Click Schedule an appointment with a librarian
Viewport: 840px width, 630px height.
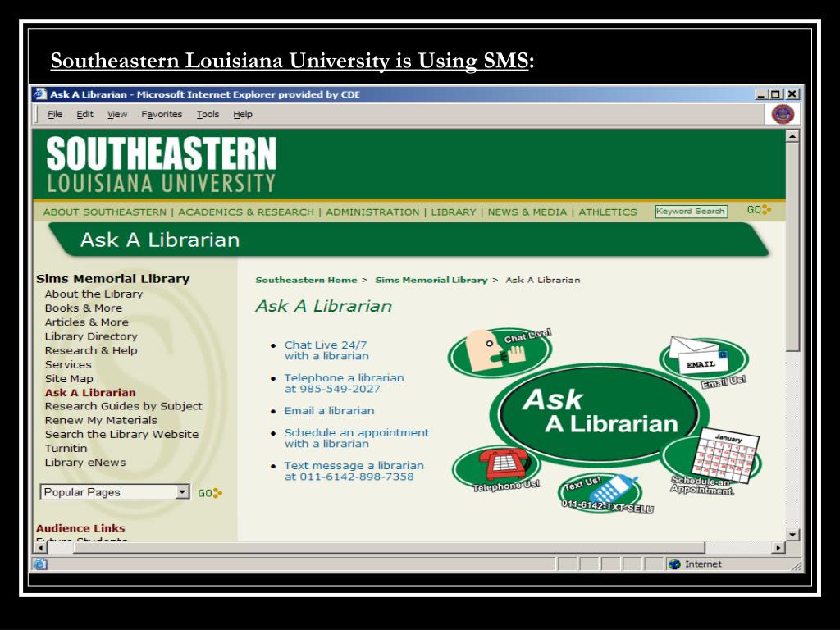(x=357, y=438)
